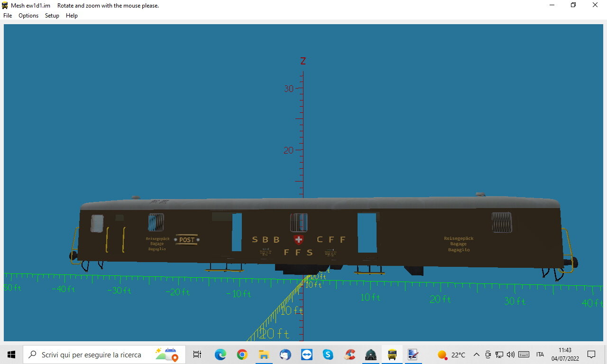Click the mesh viewer app icon in title bar
This screenshot has width=607, height=364.
tap(5, 6)
